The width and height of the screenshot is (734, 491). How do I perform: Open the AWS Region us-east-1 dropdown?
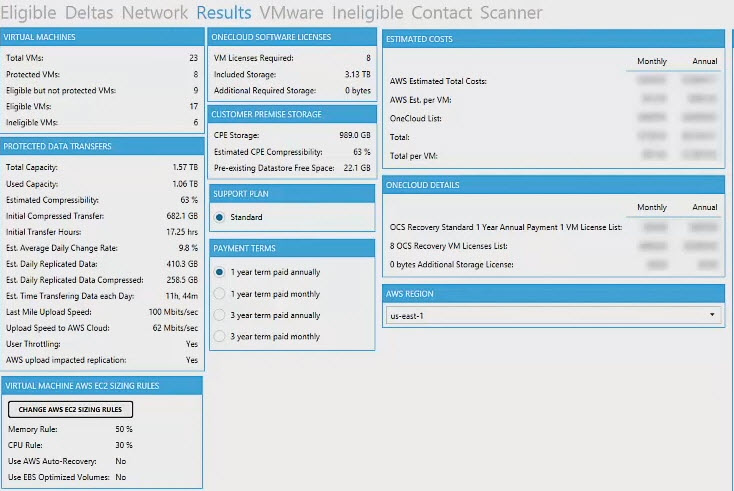(x=553, y=316)
